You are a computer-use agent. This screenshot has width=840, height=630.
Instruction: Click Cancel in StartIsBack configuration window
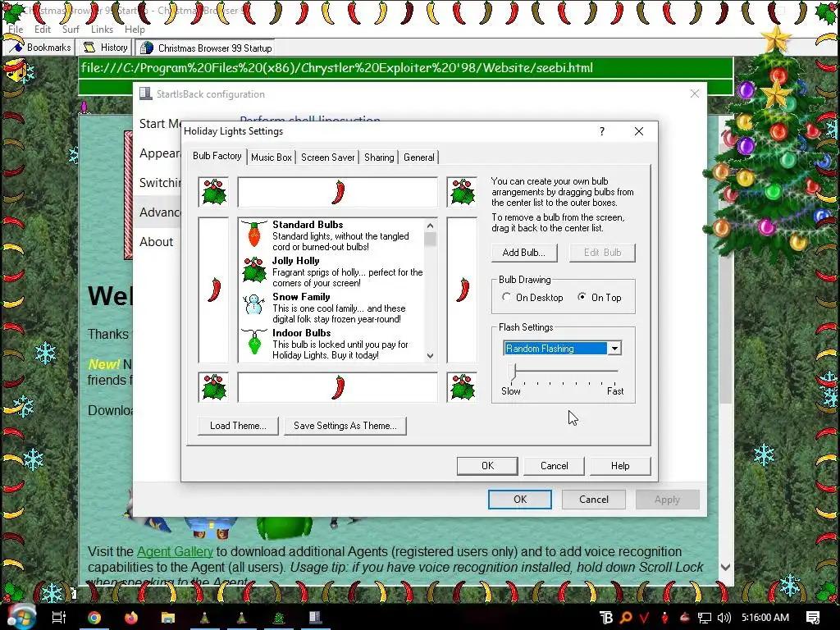[x=594, y=500]
